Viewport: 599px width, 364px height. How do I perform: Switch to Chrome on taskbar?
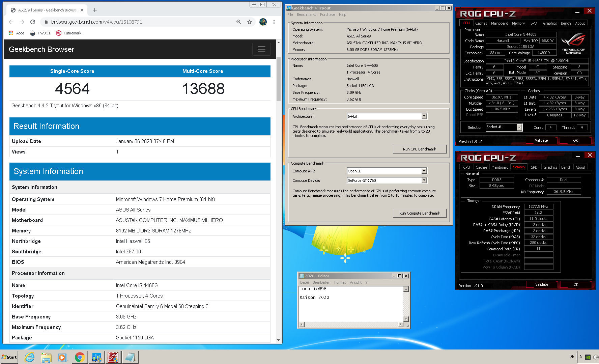click(80, 357)
